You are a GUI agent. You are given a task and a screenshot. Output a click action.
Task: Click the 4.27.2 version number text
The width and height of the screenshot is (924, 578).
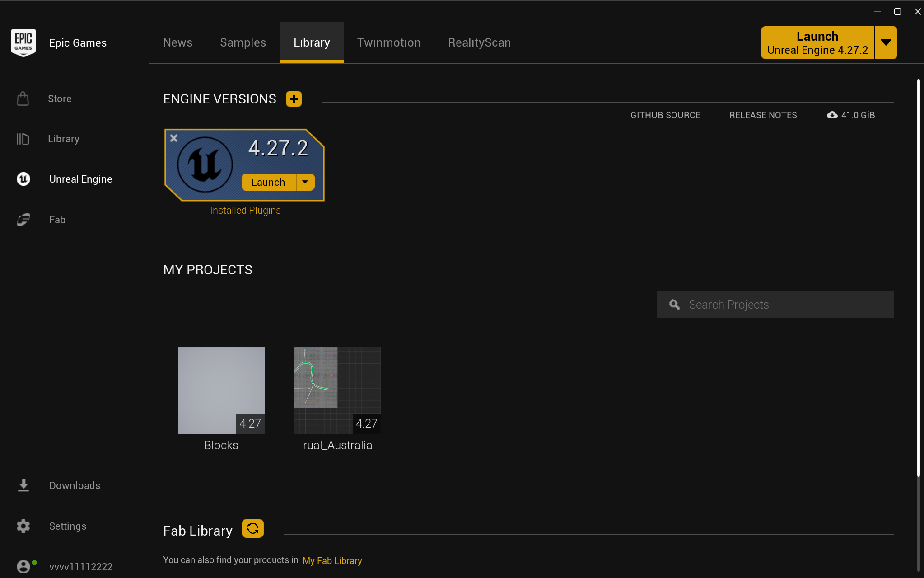point(278,148)
